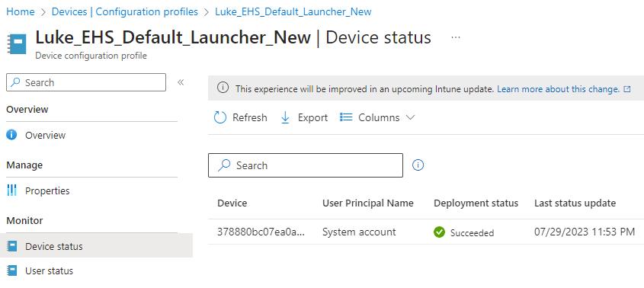Click the User status notebook icon

pyautogui.click(x=12, y=270)
